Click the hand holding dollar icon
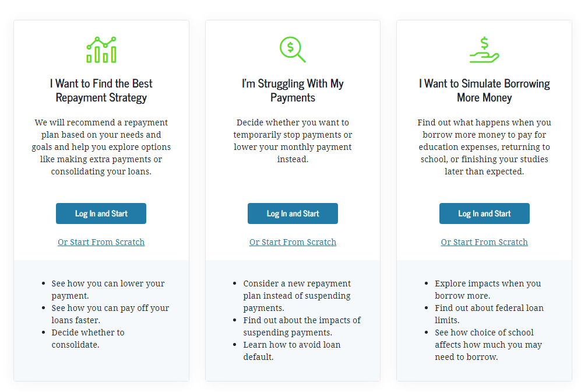This screenshot has height=392, width=588. (x=484, y=50)
